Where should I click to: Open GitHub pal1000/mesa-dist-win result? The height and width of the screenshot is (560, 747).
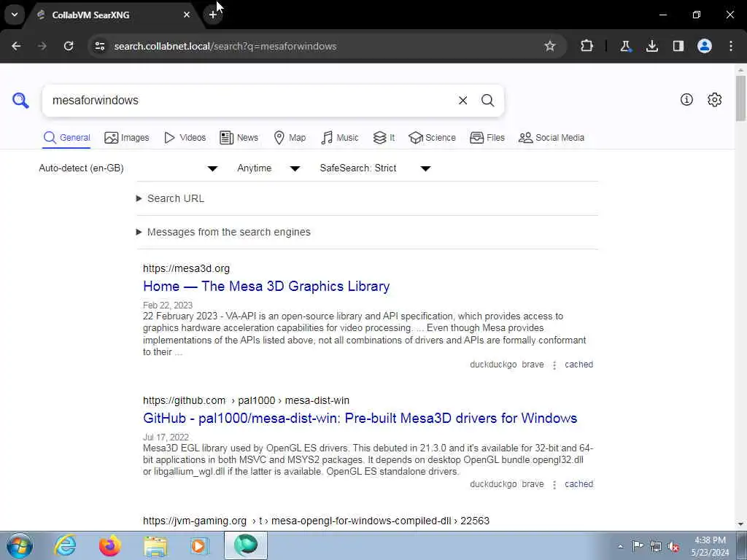(x=360, y=418)
